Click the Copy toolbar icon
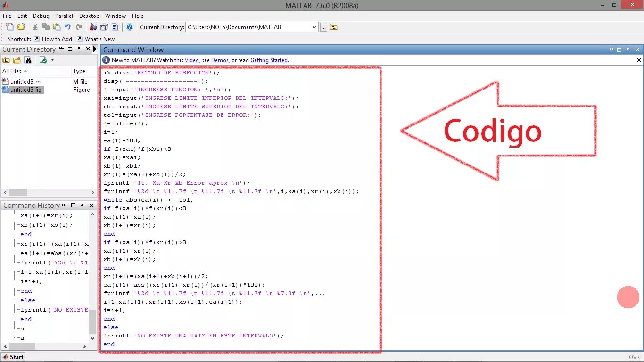This screenshot has height=362, width=644. pyautogui.click(x=46, y=27)
